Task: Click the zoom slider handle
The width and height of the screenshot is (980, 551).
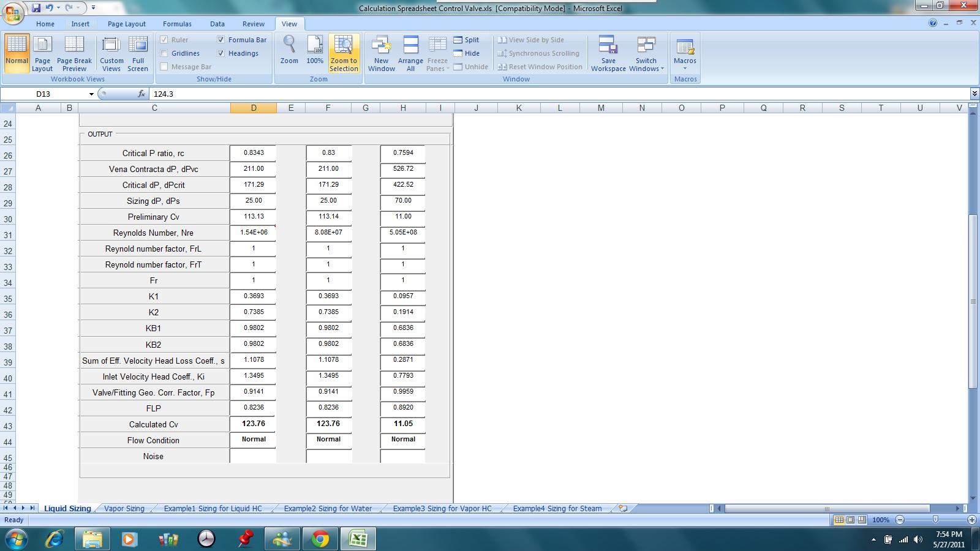Action: [935, 520]
